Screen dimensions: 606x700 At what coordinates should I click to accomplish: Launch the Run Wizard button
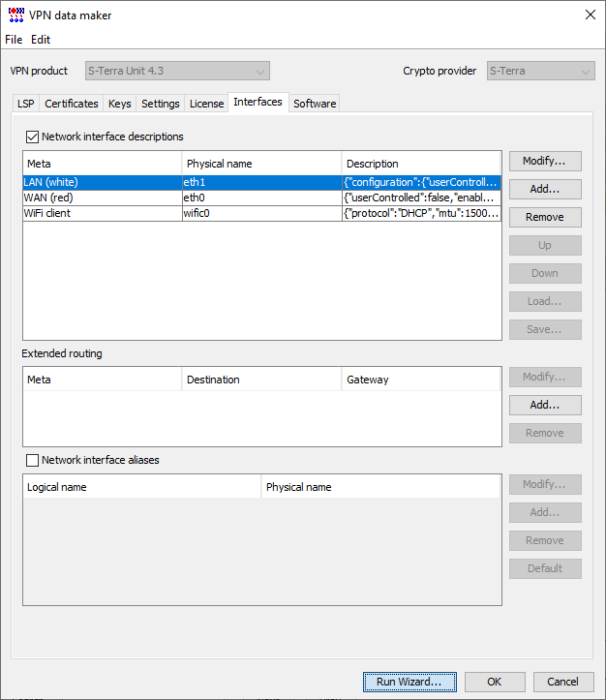coord(409,682)
